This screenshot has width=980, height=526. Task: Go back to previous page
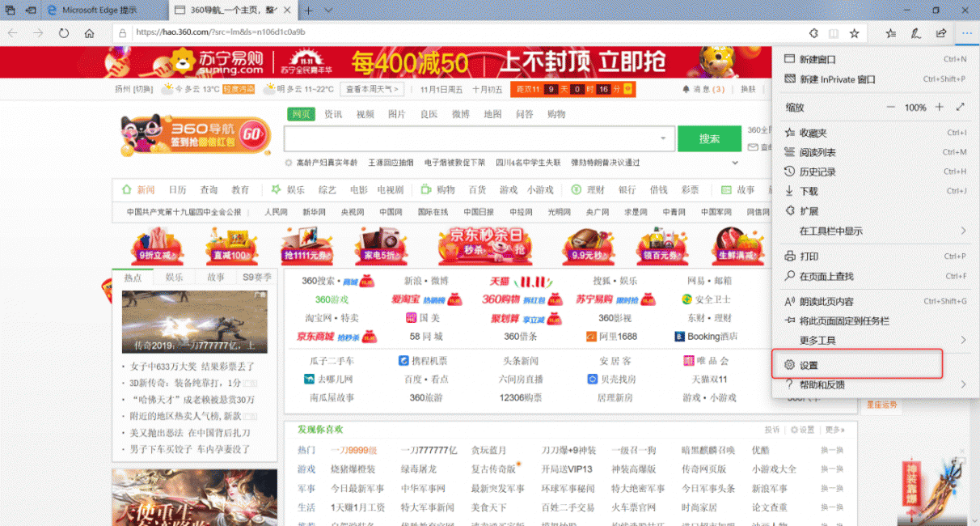(14, 33)
